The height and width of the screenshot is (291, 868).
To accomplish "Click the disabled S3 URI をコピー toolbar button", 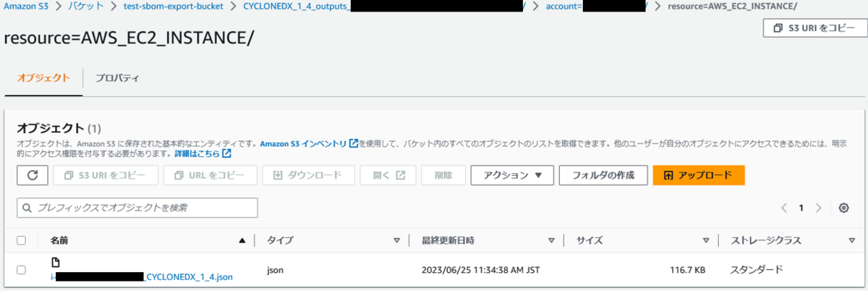I will [105, 175].
